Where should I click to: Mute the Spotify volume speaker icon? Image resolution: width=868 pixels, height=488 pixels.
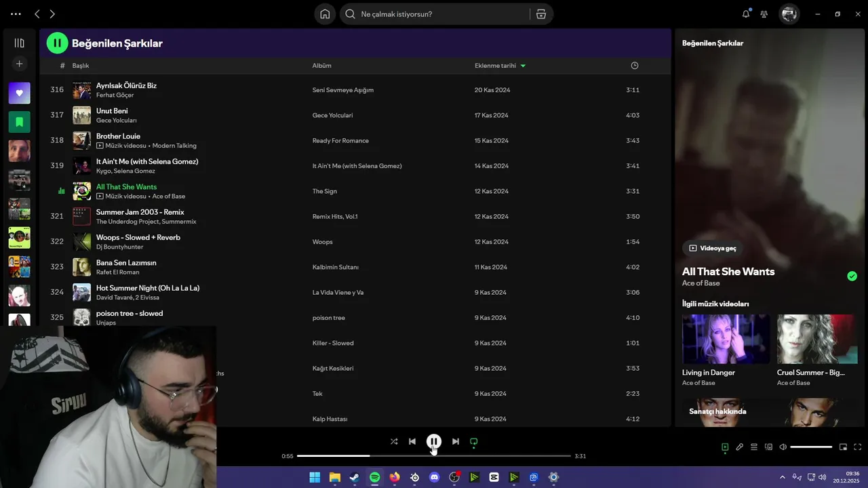tap(783, 447)
